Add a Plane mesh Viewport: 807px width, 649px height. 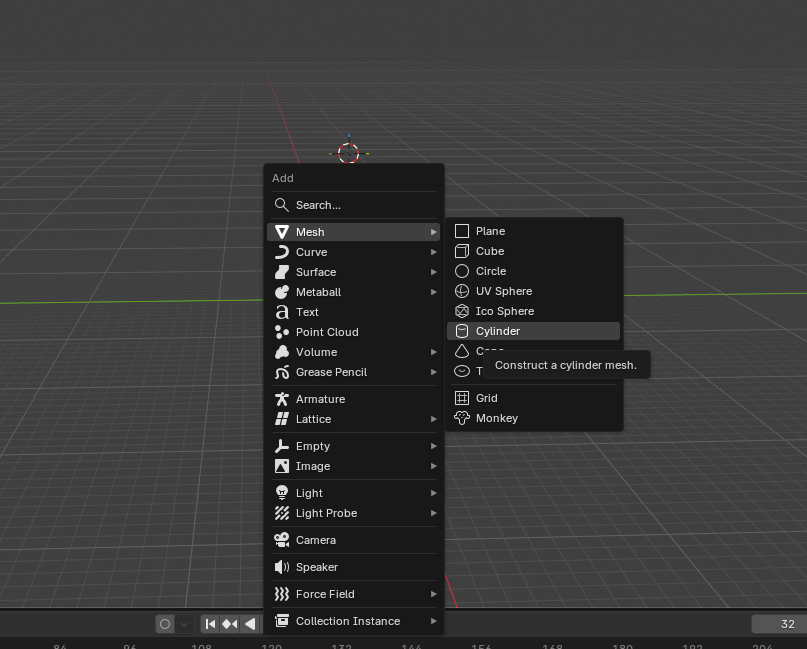tap(534, 231)
